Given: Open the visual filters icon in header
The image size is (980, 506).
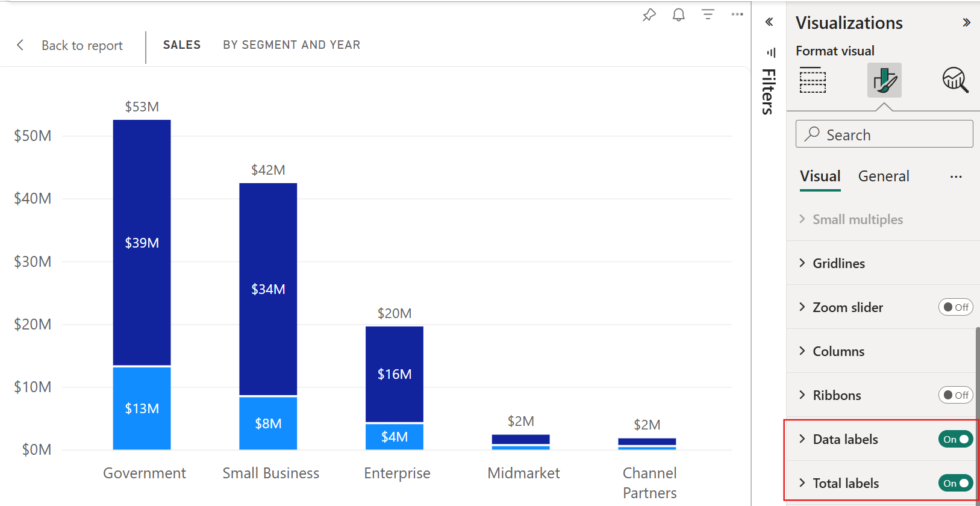Looking at the screenshot, I should click(708, 14).
